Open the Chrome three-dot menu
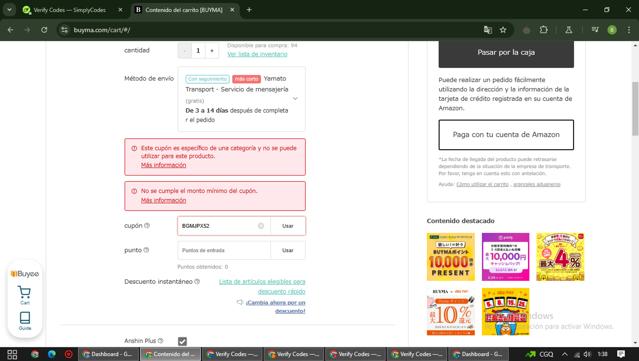The image size is (639, 361). [x=629, y=30]
